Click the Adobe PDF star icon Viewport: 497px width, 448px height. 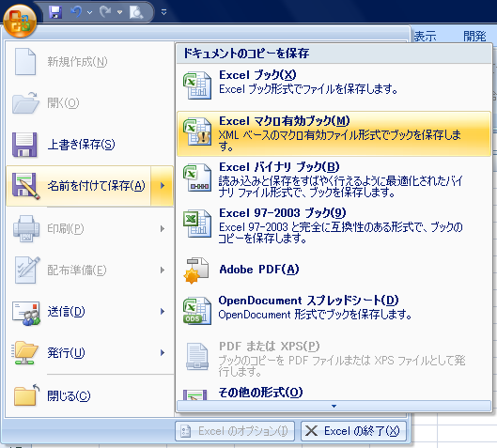pyautogui.click(x=196, y=270)
